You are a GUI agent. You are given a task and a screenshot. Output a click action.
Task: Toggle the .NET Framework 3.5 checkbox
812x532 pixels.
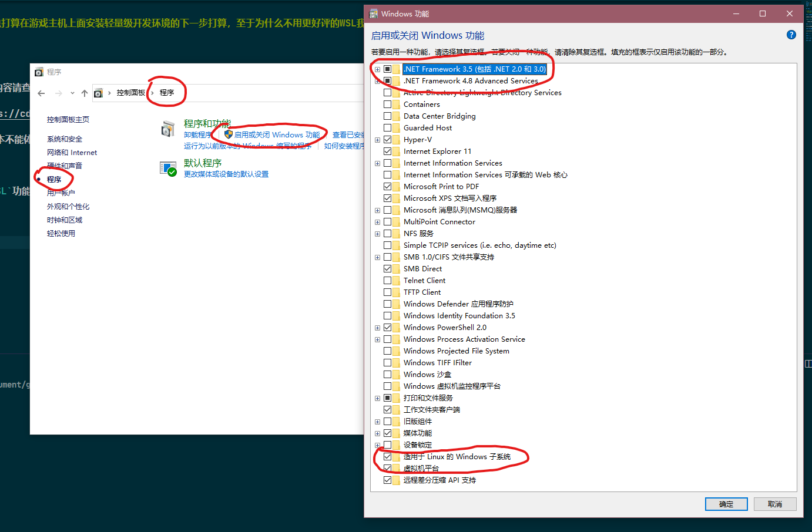pos(387,69)
